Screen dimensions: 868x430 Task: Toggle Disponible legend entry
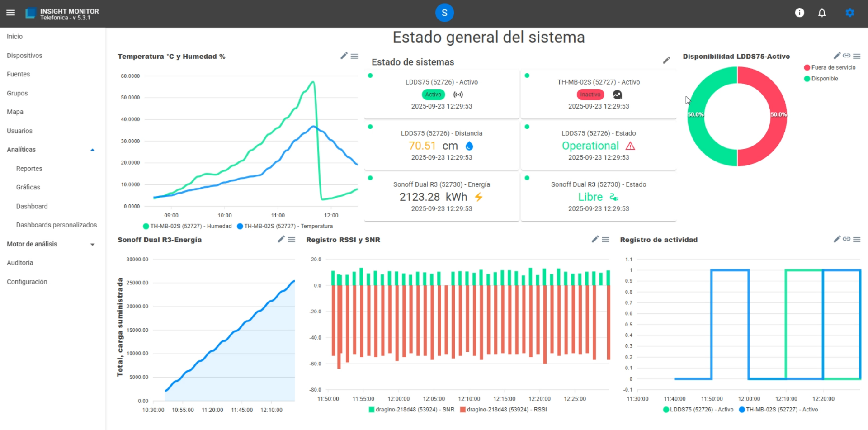pos(821,79)
